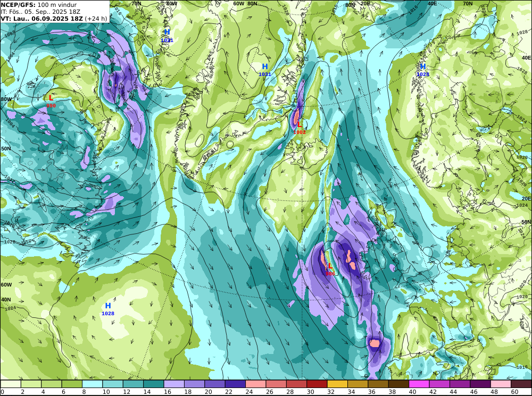Viewport: 532px width, 396px height.
Task: Click the legend value '40'
Action: coord(412,392)
